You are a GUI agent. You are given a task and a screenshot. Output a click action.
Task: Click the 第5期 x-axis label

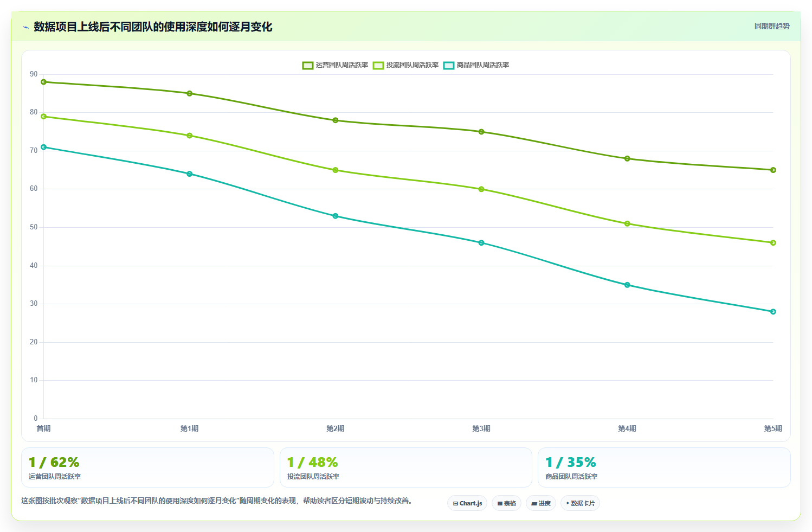pyautogui.click(x=773, y=428)
